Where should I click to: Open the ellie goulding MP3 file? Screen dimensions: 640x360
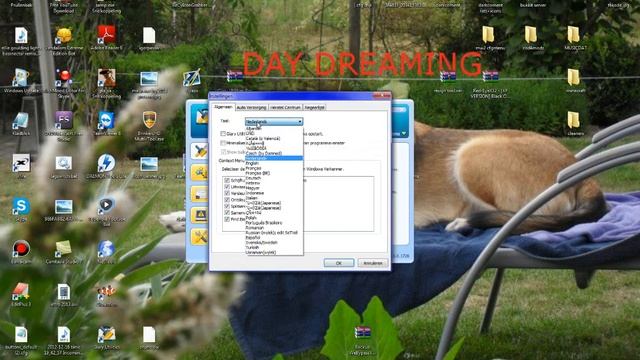click(x=21, y=36)
